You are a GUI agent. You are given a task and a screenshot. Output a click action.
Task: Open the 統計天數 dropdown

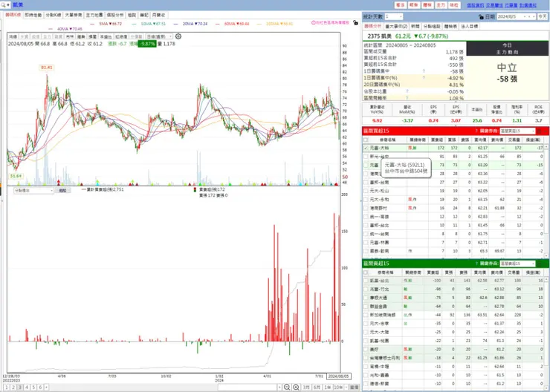(394, 16)
